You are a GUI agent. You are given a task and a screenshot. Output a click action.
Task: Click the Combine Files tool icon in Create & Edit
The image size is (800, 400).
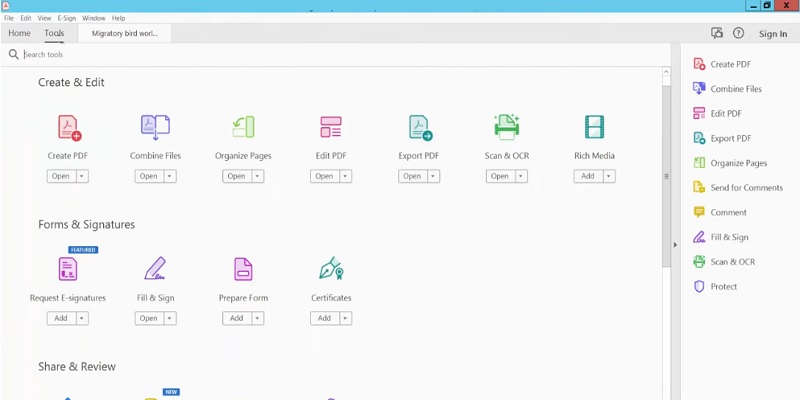pyautogui.click(x=155, y=128)
